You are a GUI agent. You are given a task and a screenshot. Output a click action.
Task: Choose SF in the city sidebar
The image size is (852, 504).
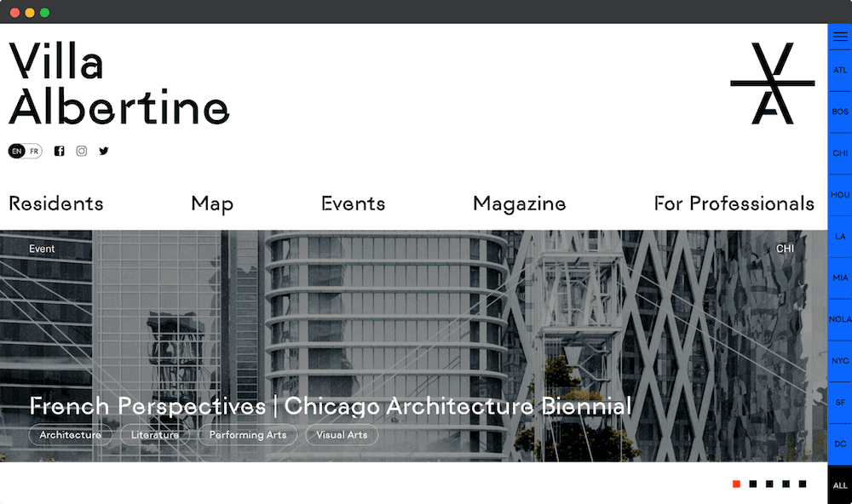840,403
